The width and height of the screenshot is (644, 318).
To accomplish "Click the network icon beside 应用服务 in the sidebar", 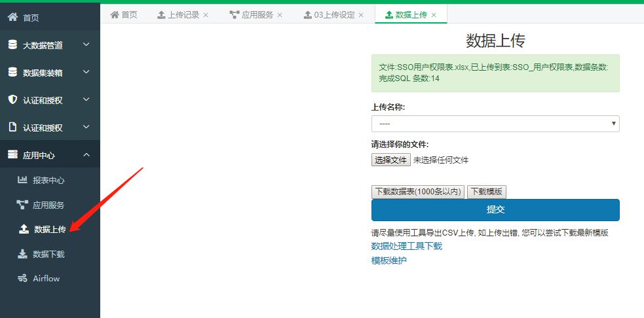I will 22,204.
